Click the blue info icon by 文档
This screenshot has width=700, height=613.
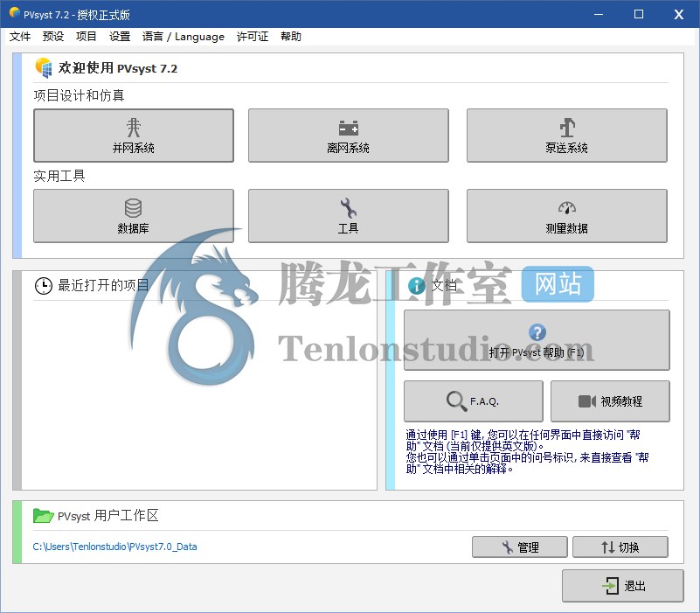coord(417,285)
